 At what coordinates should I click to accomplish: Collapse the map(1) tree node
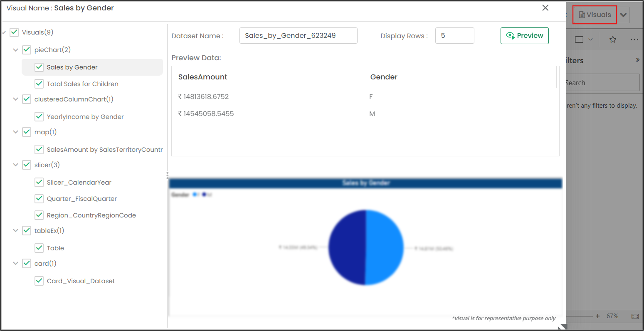pyautogui.click(x=16, y=132)
